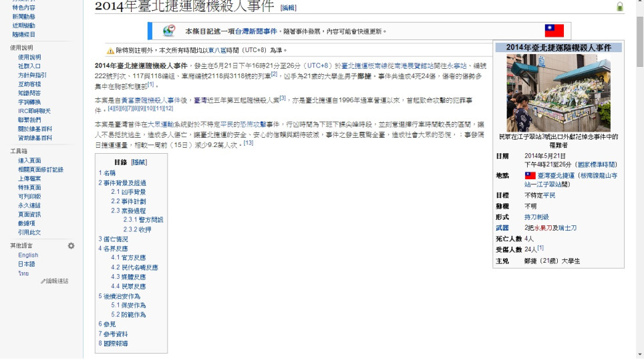Open 聯繫我們 in the sidebar

29,120
